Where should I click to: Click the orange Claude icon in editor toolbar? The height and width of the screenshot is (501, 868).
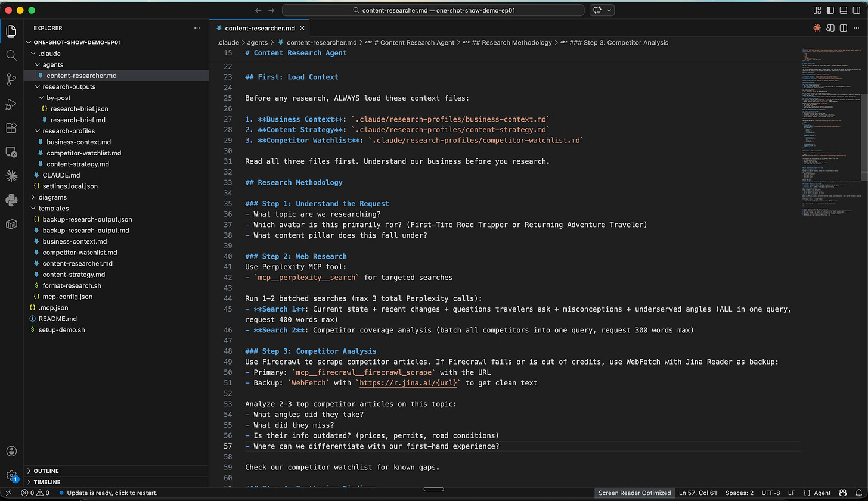coord(817,28)
